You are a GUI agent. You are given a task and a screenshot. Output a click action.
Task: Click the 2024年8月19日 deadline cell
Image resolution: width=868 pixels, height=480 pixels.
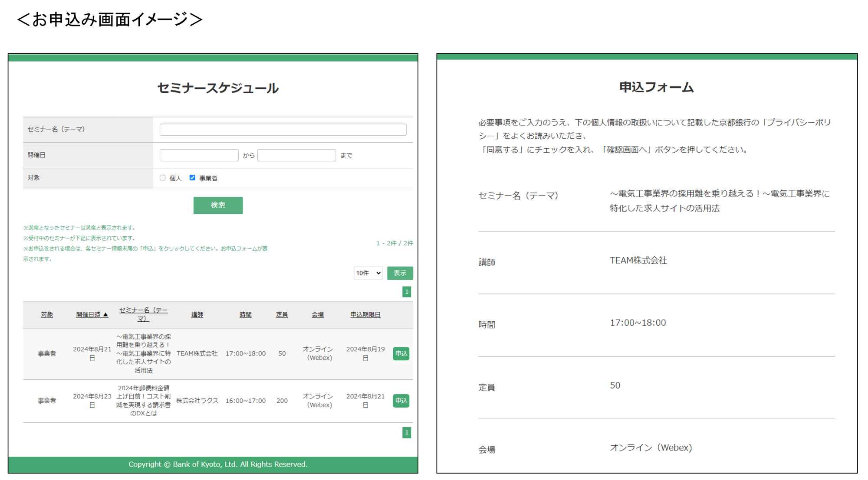(x=365, y=354)
